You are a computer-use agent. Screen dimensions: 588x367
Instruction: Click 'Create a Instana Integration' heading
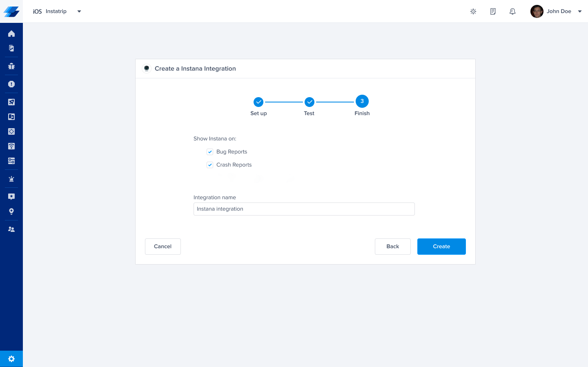coord(195,69)
